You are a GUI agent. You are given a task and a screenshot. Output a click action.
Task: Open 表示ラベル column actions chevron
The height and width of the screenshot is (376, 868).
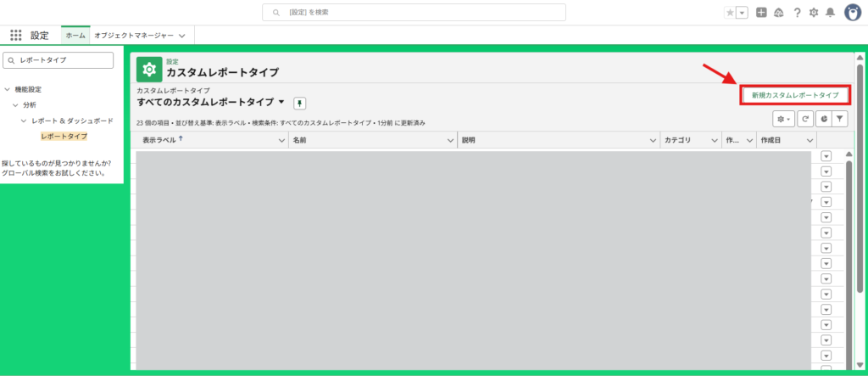point(281,141)
